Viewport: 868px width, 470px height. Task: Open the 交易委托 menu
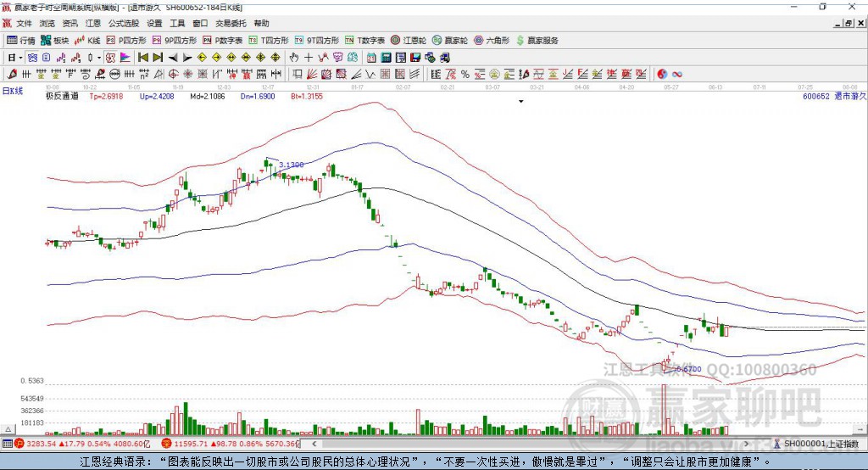pos(231,23)
